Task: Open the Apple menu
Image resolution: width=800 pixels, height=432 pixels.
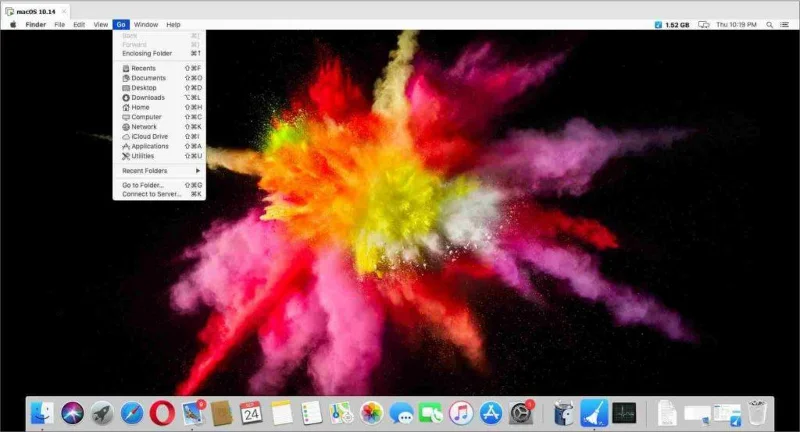Action: pos(13,24)
